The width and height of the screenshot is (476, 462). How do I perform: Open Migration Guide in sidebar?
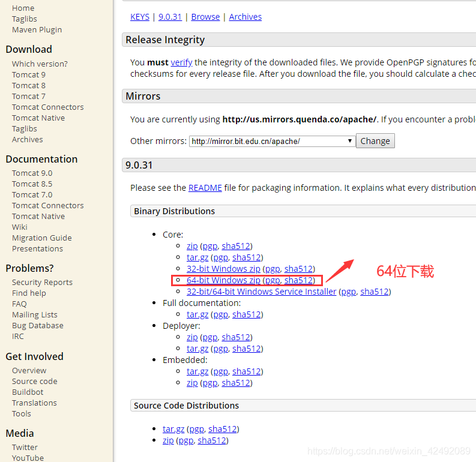(42, 238)
